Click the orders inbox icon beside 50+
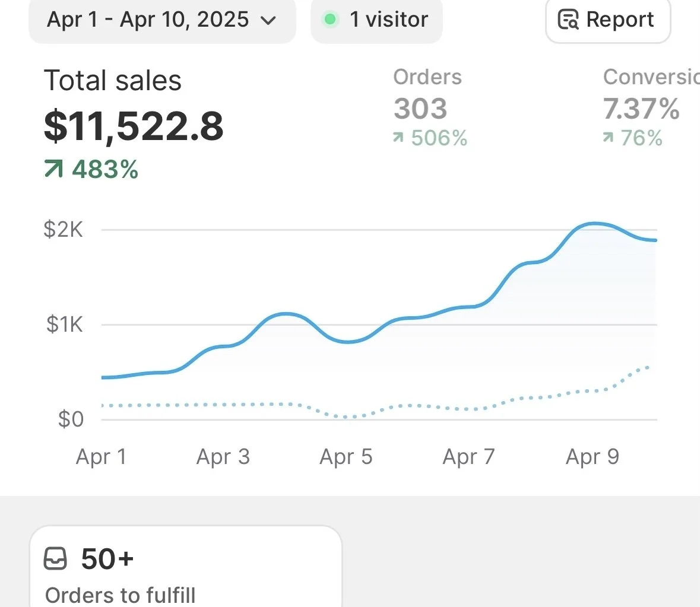 pos(56,558)
